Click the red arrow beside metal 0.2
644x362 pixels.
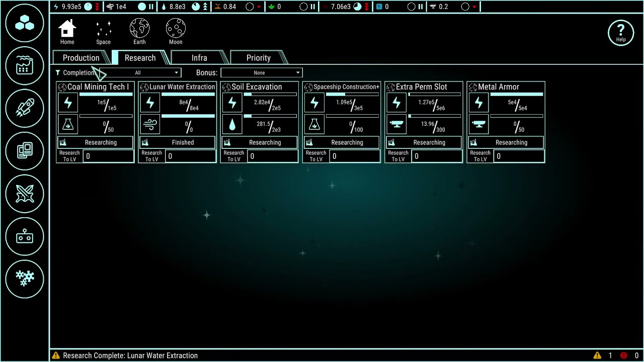point(474,7)
